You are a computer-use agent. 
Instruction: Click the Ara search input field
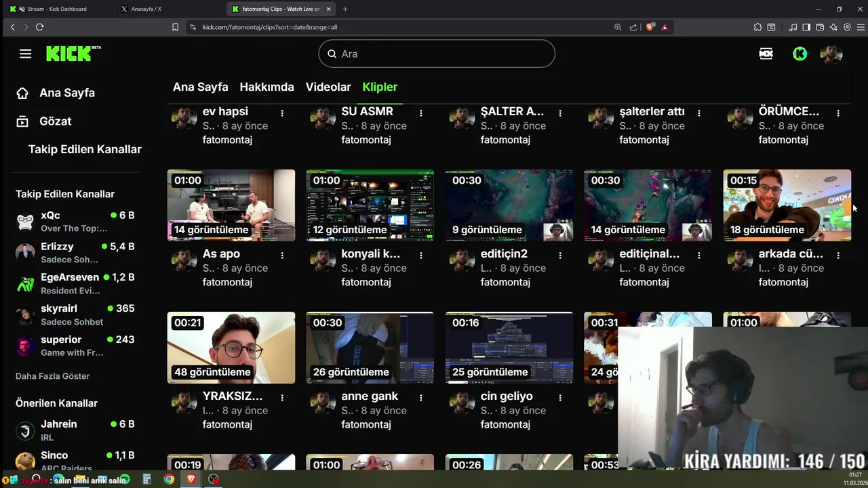click(437, 54)
